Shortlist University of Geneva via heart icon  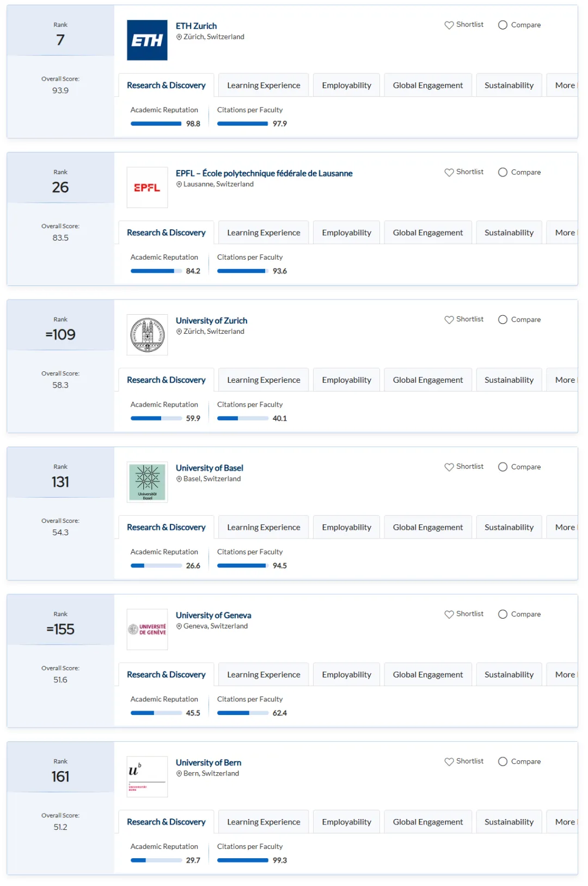[449, 614]
